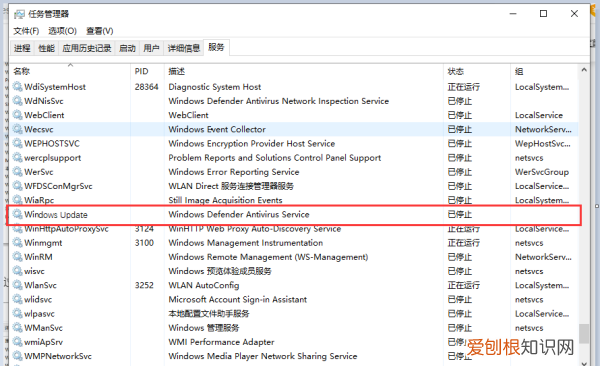Click the gear icon beside WebClient
This screenshot has height=366, width=600.
click(18, 115)
